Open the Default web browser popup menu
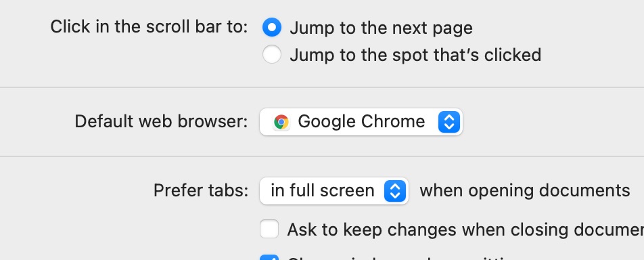 361,122
